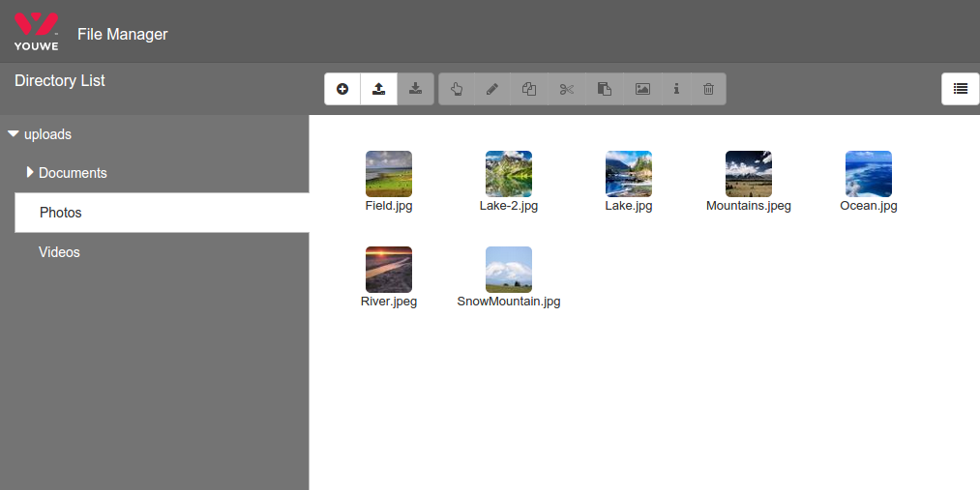980x490 pixels.
Task: Click the rename pencil icon
Action: tap(492, 89)
